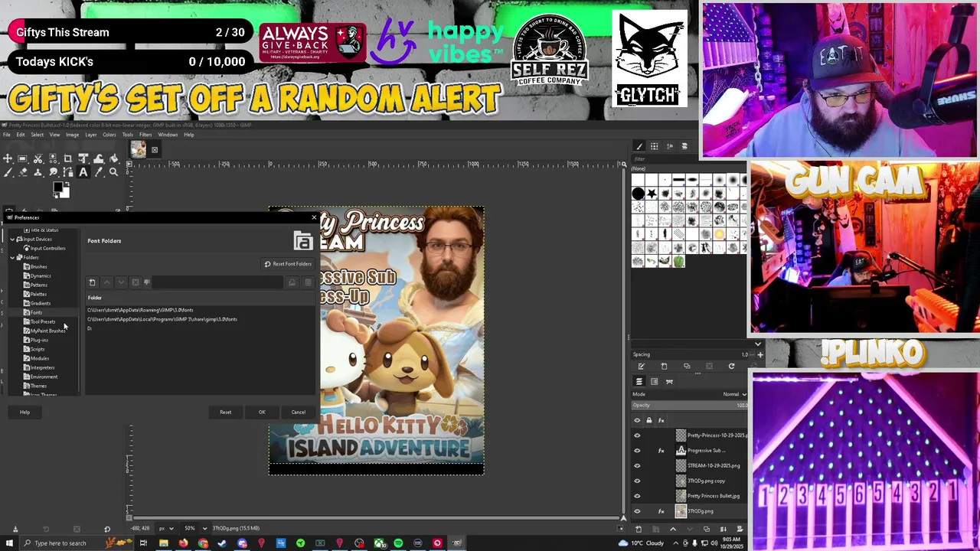The width and height of the screenshot is (980, 551).
Task: Open the File menu
Action: pos(6,135)
